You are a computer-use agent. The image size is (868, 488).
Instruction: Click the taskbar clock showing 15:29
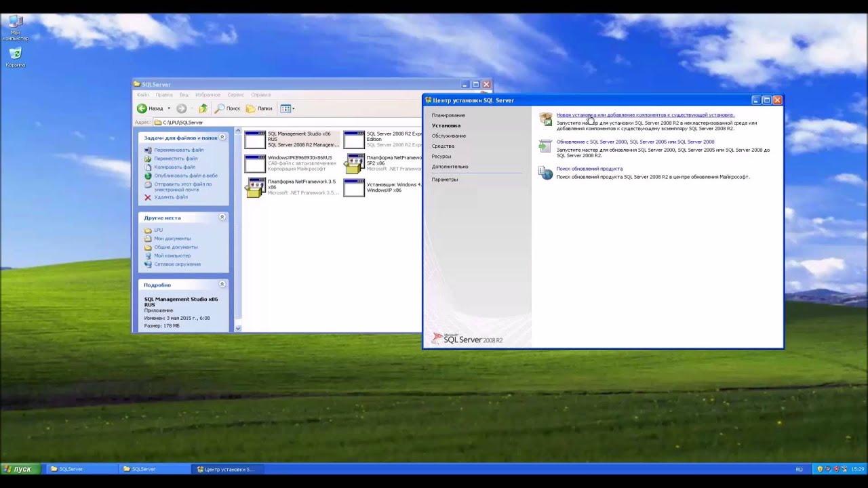(x=858, y=469)
